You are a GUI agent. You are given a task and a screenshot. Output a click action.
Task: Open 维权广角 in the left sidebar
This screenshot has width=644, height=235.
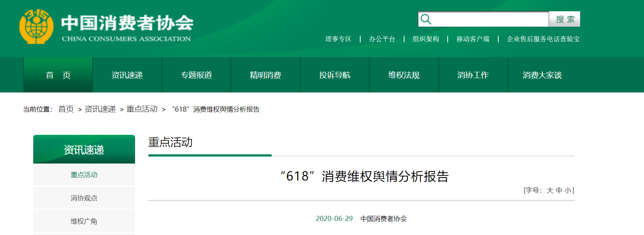point(84,221)
